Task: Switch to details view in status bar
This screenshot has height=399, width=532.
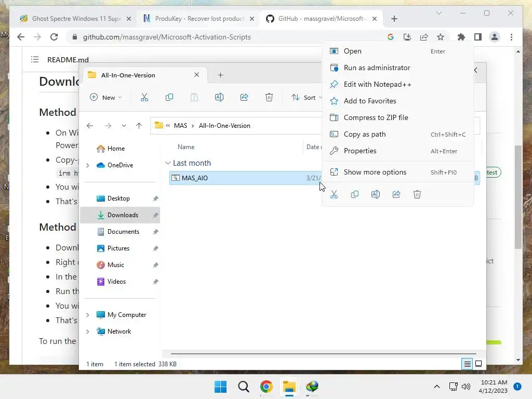Action: (x=467, y=364)
